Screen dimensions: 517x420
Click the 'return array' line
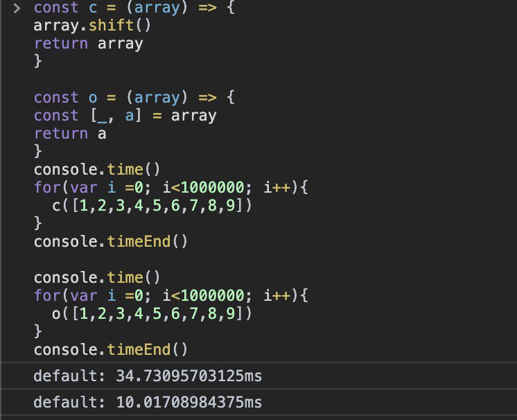pos(89,44)
